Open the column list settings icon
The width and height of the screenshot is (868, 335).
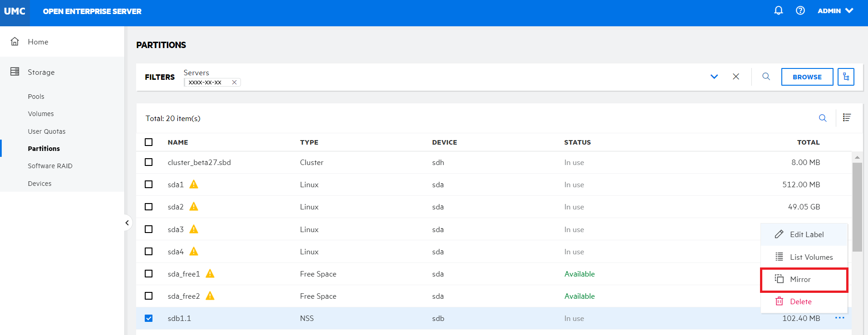point(846,118)
